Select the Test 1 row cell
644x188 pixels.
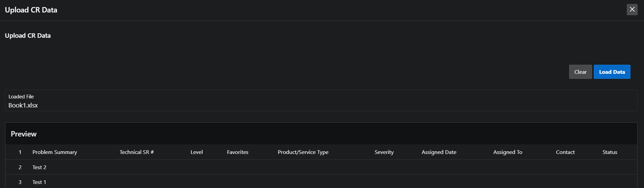(x=39, y=182)
